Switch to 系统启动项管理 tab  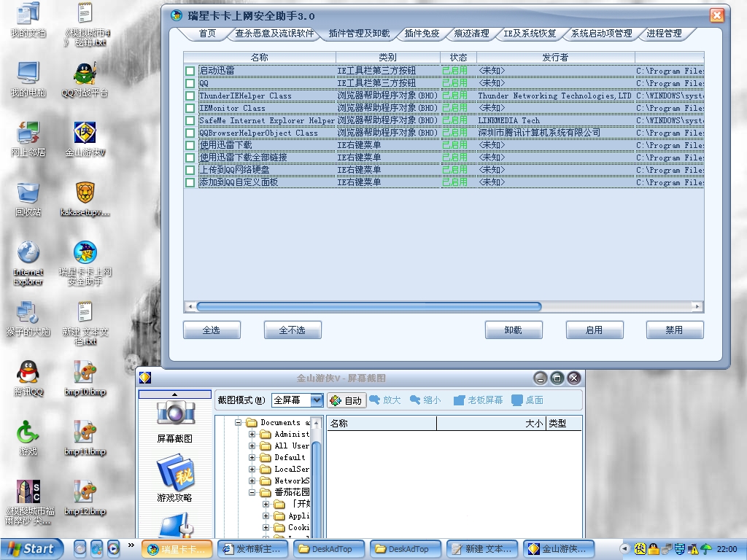click(x=601, y=34)
